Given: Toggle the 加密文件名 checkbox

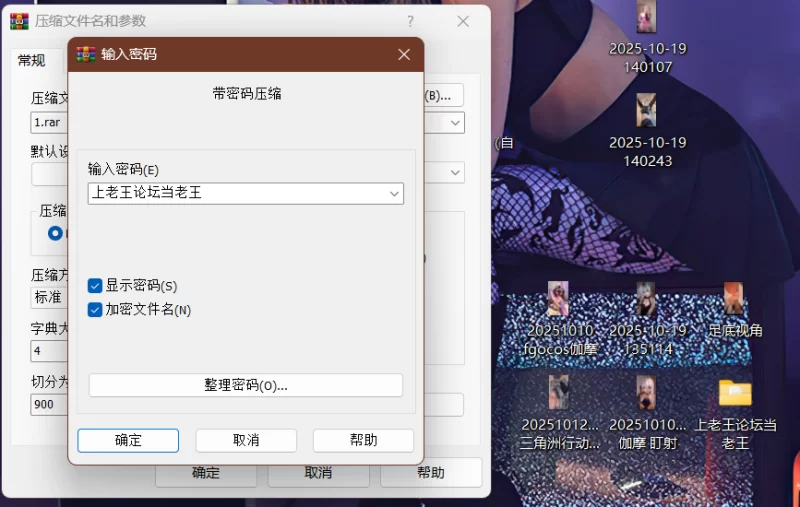Looking at the screenshot, I should [95, 310].
